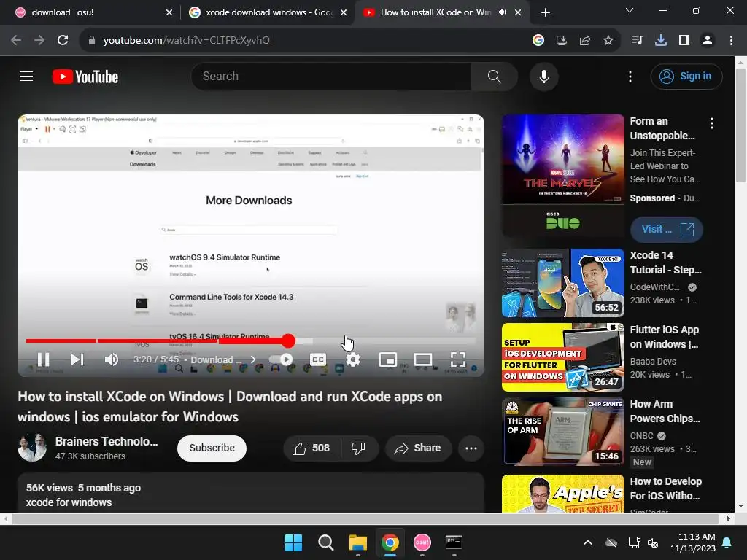
Task: Open the tab search dropdown arrow
Action: [630, 10]
